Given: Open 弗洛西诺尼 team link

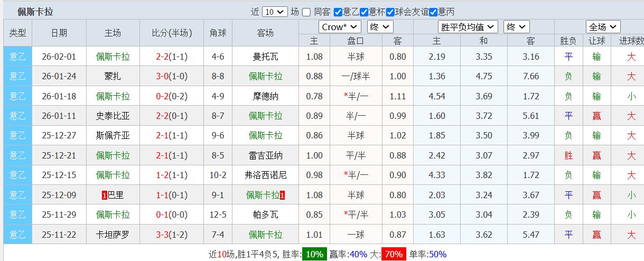Looking at the screenshot, I should 266,175.
